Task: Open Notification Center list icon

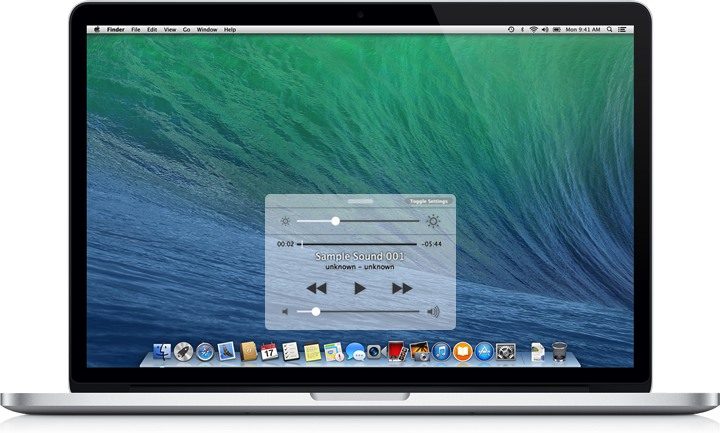Action: (622, 29)
